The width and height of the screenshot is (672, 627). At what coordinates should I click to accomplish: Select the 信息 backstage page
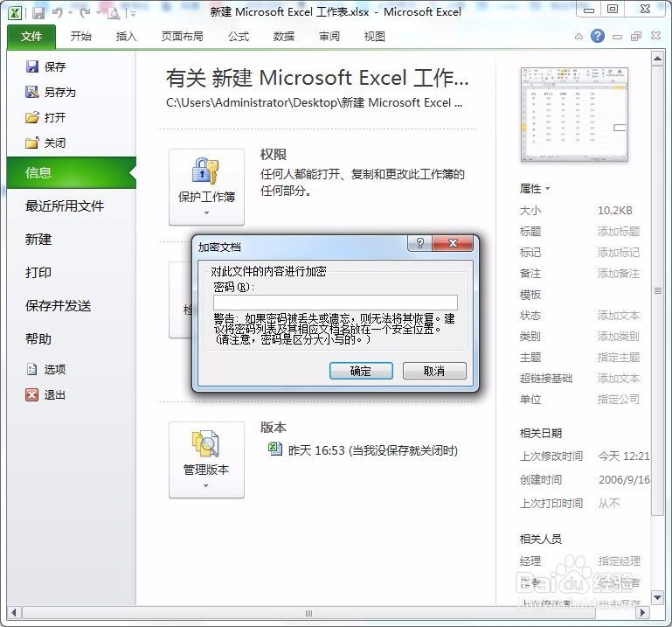(71, 172)
